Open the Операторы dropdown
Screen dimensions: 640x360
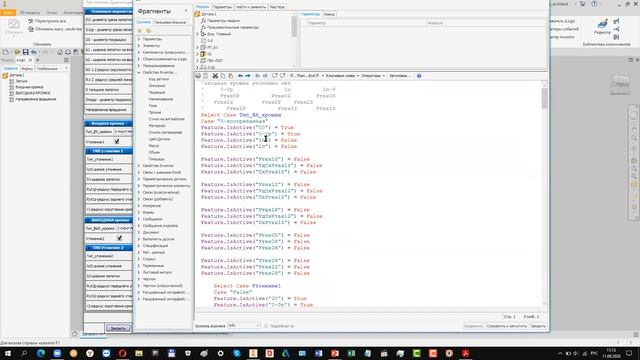pos(373,76)
